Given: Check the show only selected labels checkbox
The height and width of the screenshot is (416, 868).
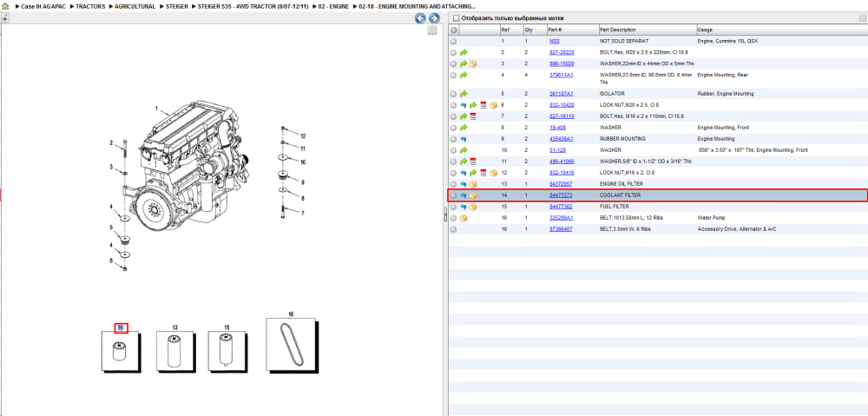Looking at the screenshot, I should pyautogui.click(x=457, y=18).
